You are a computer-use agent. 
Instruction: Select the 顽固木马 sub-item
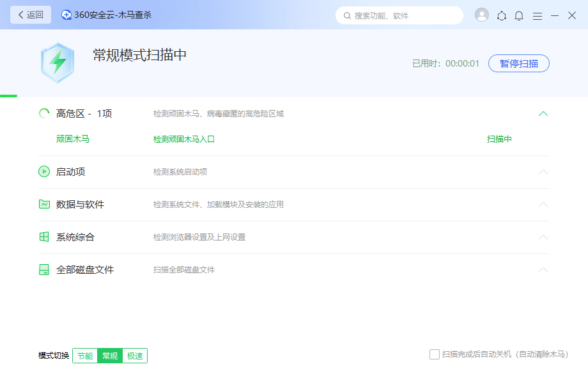pyautogui.click(x=73, y=139)
